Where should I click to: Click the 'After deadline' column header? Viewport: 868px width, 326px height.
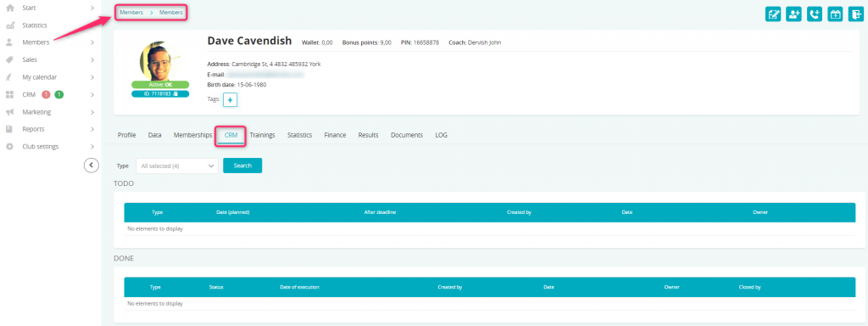380,213
